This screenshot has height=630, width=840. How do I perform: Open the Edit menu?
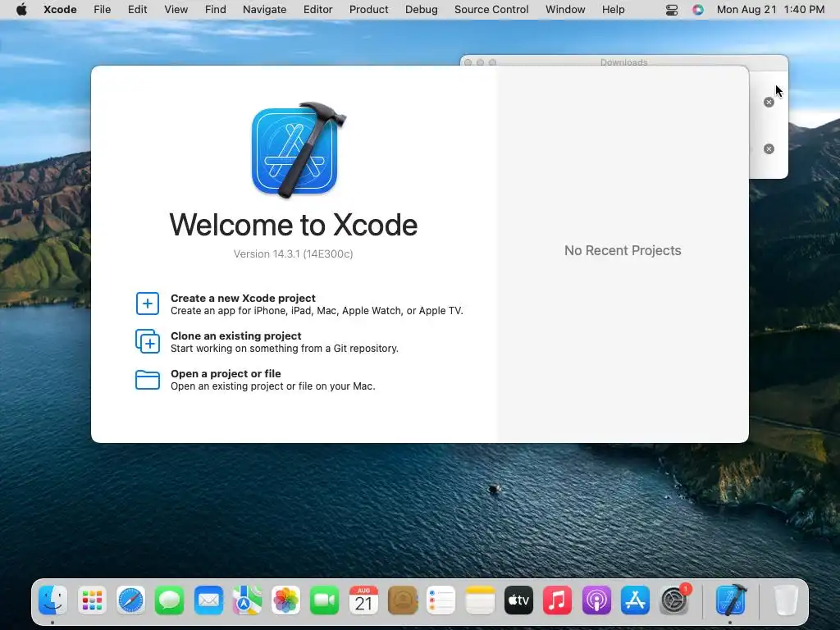[137, 10]
